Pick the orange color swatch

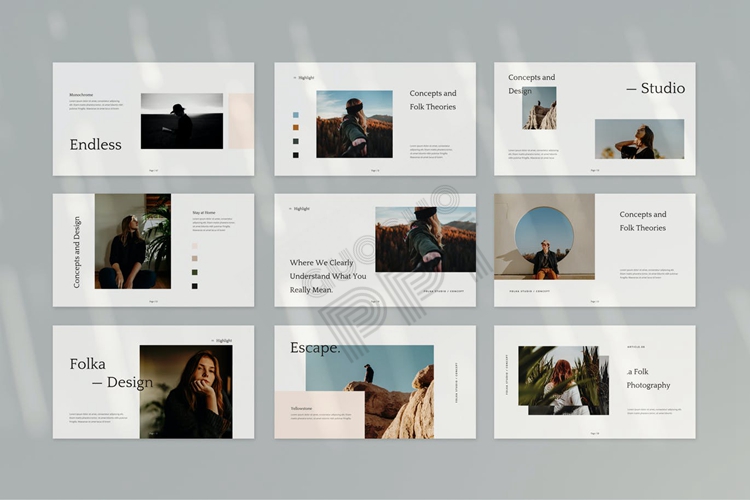coord(296,127)
